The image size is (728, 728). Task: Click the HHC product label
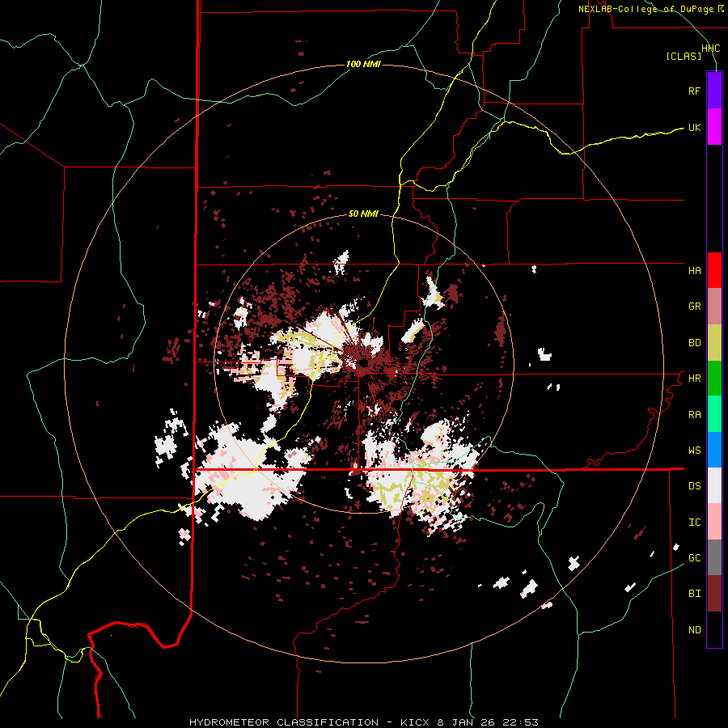(710, 49)
